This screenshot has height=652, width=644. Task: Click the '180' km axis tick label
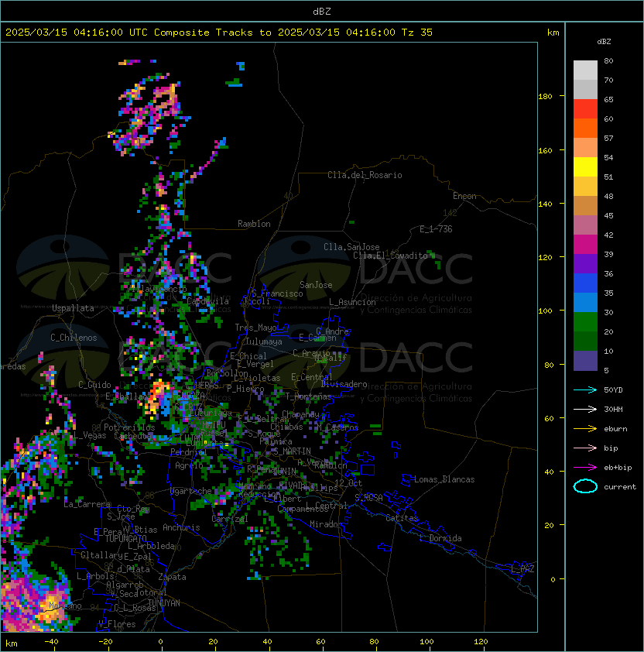545,97
